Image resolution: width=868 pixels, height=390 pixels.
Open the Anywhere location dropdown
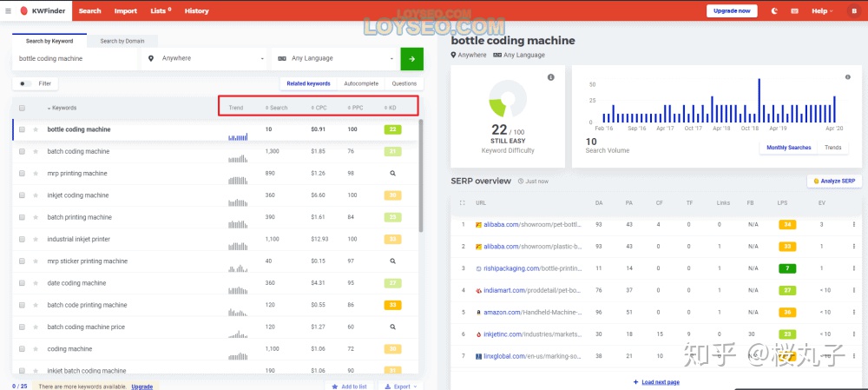click(x=204, y=59)
